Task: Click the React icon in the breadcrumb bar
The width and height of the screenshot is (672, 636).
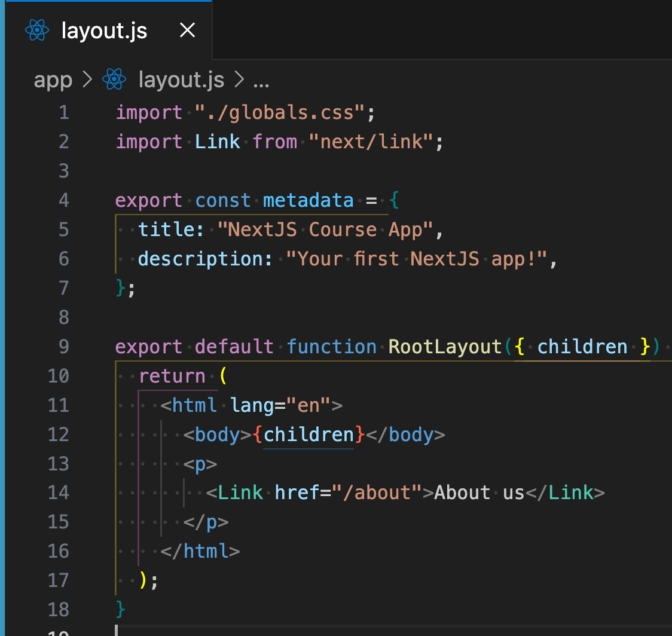Action: click(x=114, y=78)
